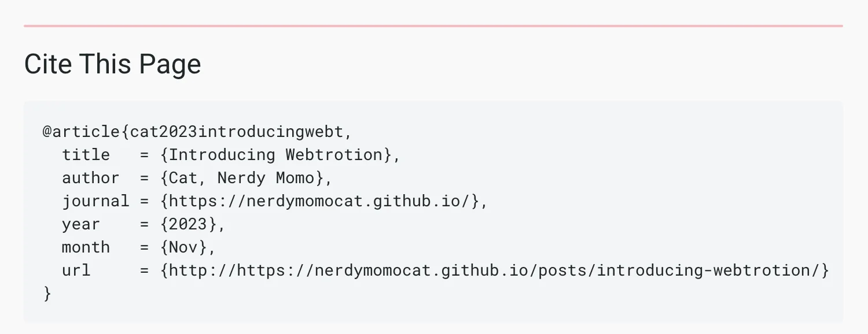Click the equals sign on the title line
Viewport: 868px width, 334px height.
pos(144,155)
